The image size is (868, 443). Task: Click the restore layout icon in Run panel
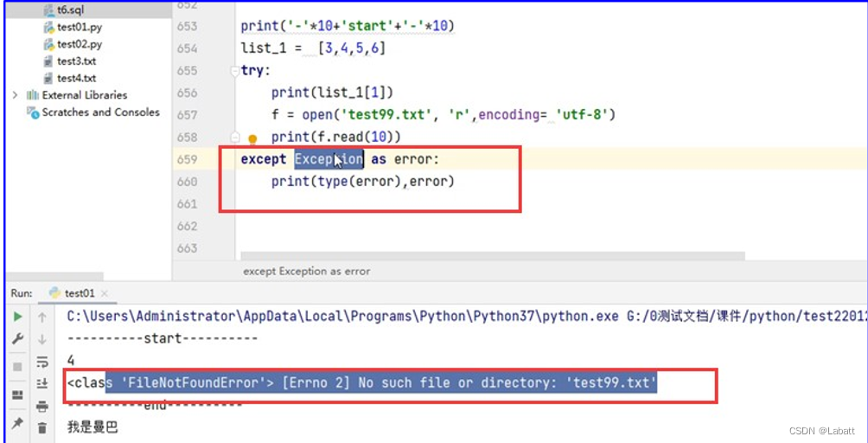(17, 395)
